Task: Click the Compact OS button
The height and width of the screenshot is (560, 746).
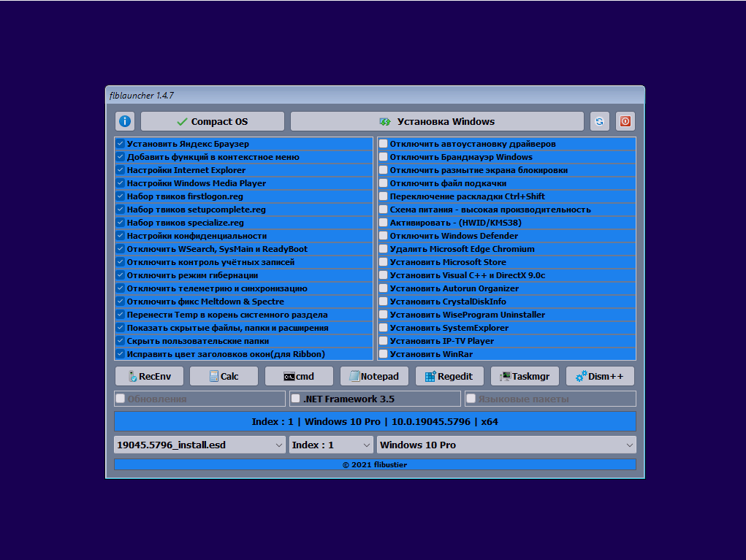Action: point(213,121)
